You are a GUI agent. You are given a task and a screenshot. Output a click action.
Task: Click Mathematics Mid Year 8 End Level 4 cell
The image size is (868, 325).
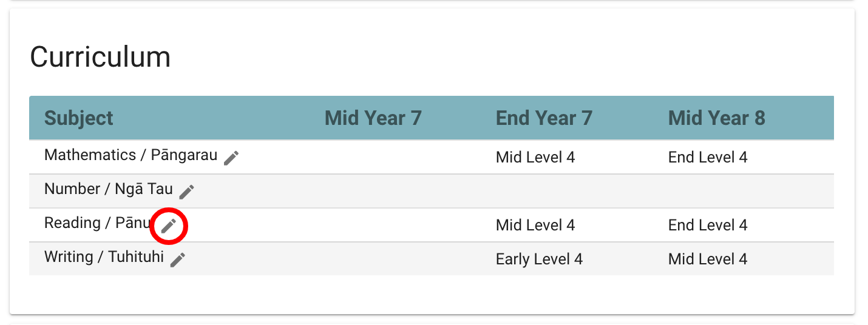[x=707, y=158]
